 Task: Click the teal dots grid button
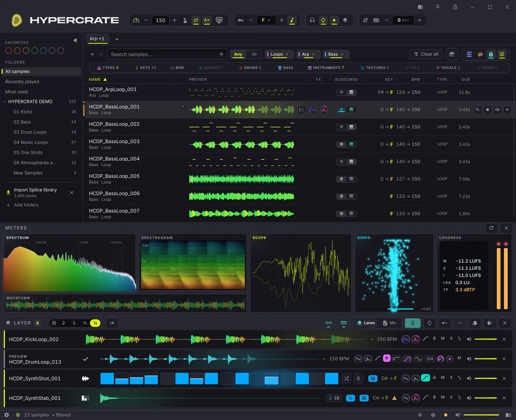point(413,323)
